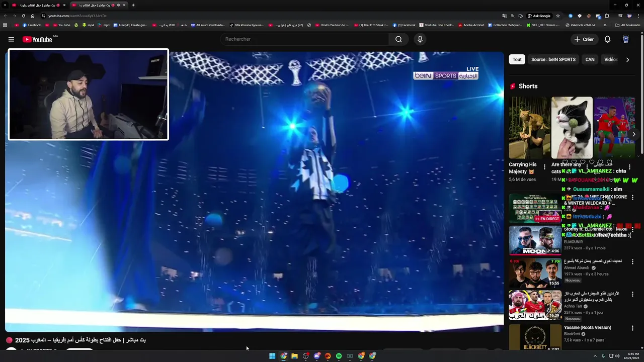Go to YouTube home via logo

pos(37,39)
